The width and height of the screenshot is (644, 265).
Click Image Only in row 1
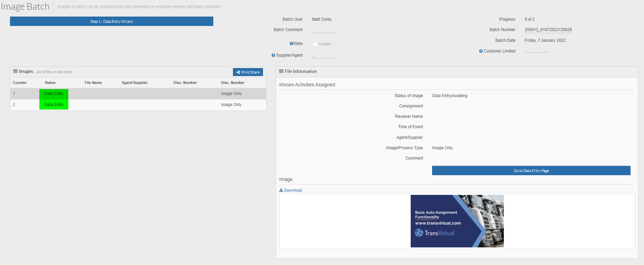(231, 94)
